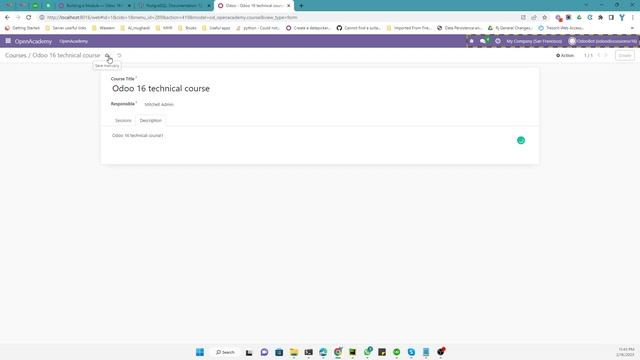Reload the current browser page
The width and height of the screenshot is (640, 360).
[29, 18]
